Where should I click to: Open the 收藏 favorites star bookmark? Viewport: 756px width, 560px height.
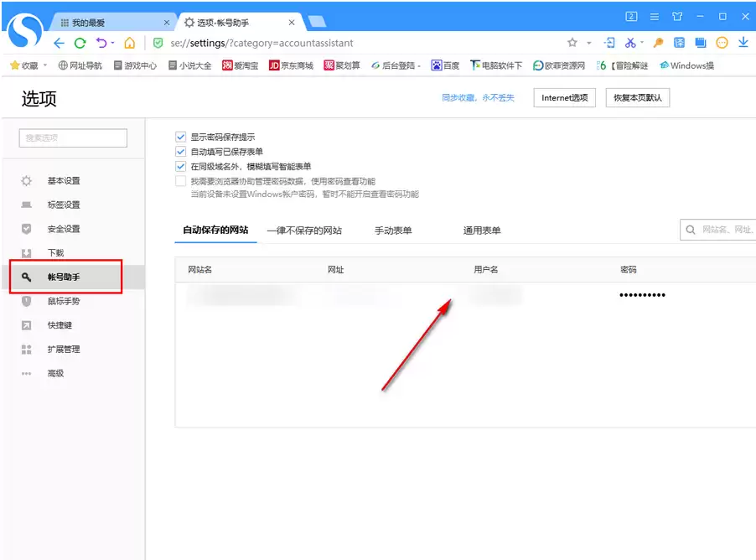tap(24, 65)
